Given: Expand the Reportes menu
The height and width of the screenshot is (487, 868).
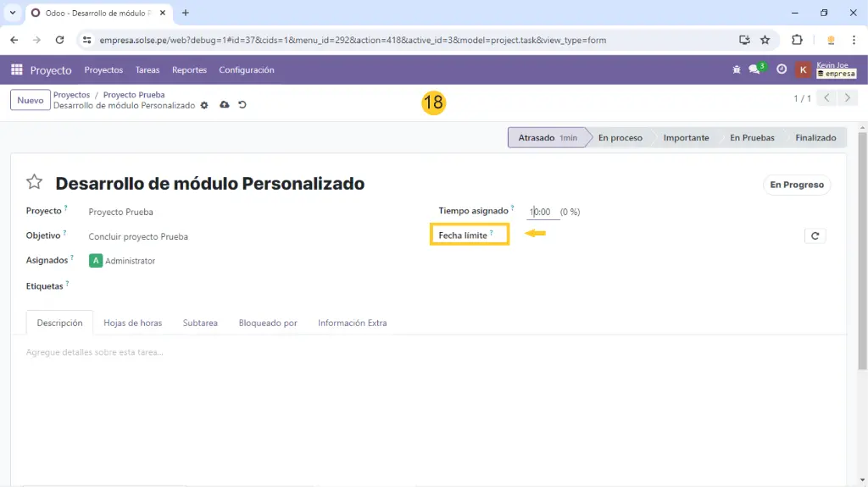Looking at the screenshot, I should pos(189,70).
